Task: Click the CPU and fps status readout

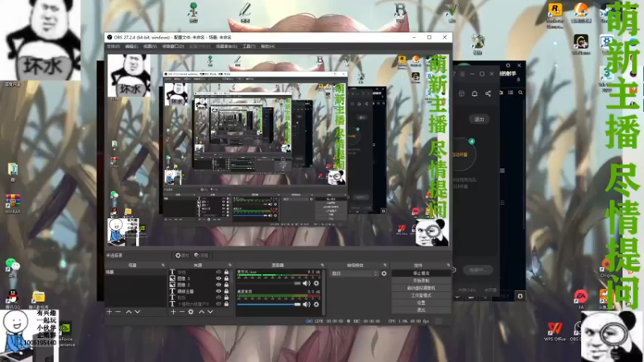Action: (x=409, y=321)
